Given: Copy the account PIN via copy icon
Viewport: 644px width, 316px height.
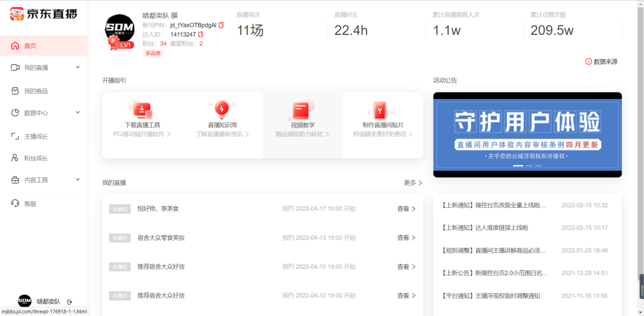Looking at the screenshot, I should (221, 25).
